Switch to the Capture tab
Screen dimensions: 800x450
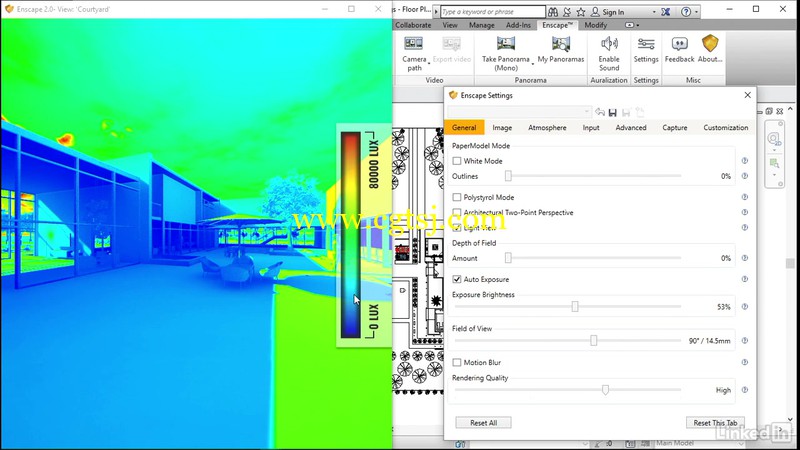[x=674, y=128]
